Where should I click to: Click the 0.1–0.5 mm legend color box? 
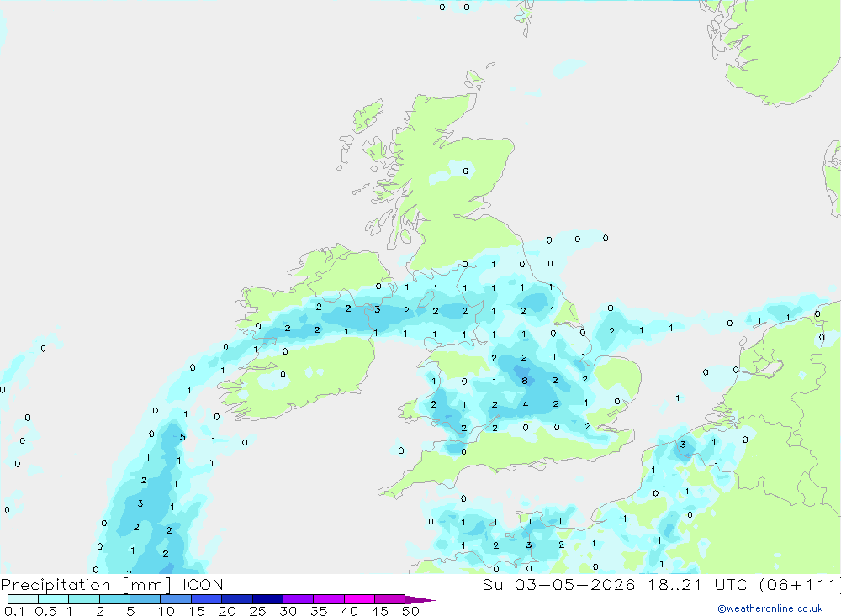[x=23, y=599]
